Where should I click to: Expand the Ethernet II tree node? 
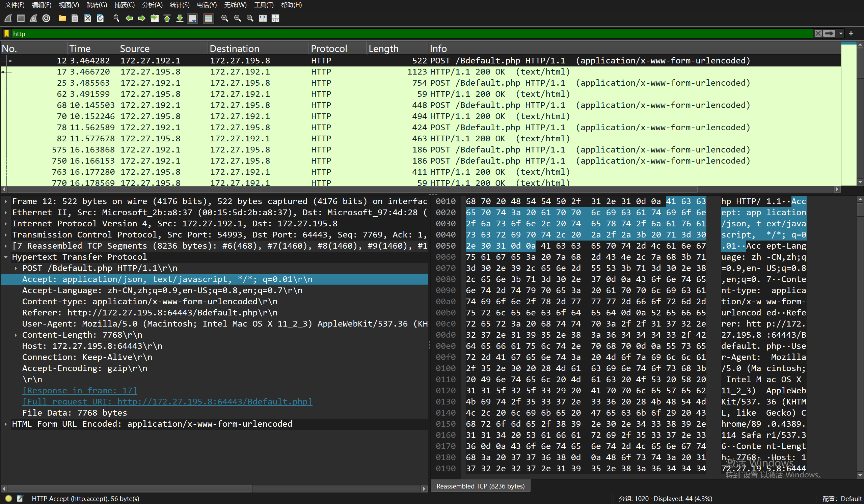(x=6, y=213)
